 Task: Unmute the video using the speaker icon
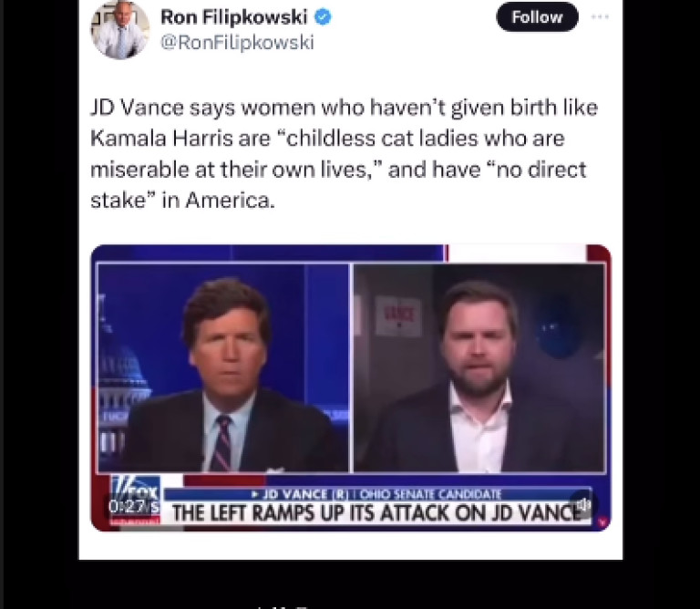click(x=584, y=505)
